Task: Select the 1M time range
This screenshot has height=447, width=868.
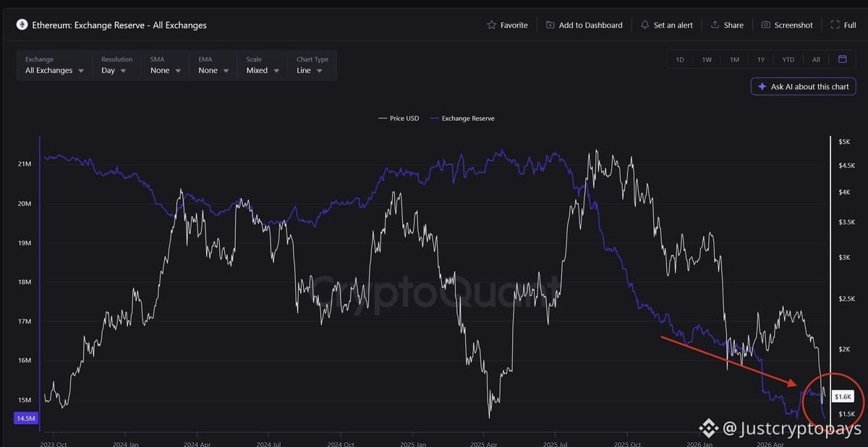Action: (734, 59)
